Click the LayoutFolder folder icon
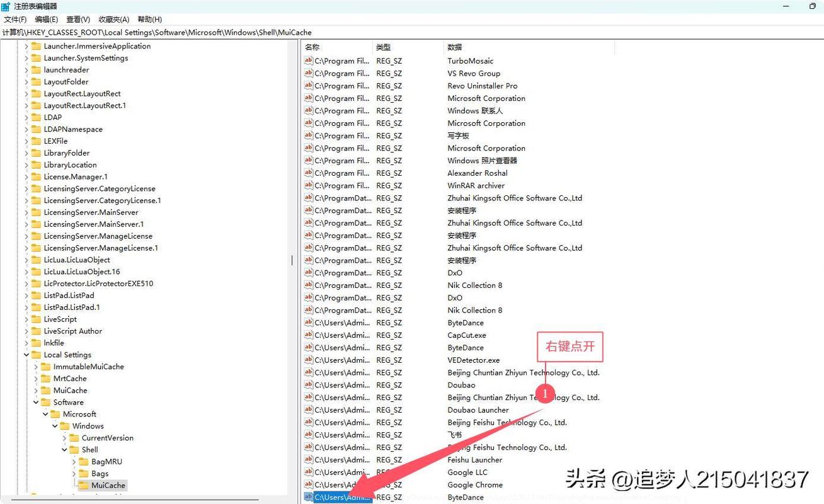This screenshot has width=824, height=504. (x=36, y=82)
